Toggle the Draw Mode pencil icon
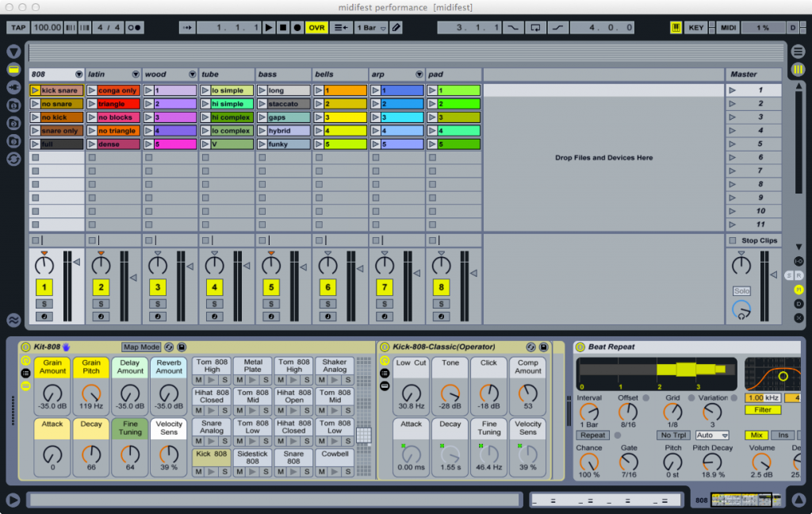The width and height of the screenshot is (812, 514). click(x=396, y=28)
